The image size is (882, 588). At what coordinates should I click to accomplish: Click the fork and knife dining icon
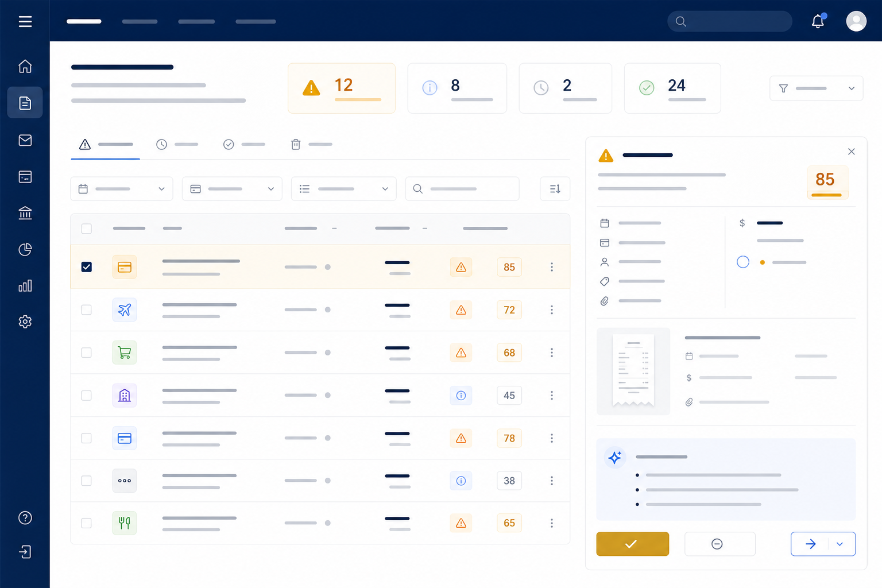[125, 523]
